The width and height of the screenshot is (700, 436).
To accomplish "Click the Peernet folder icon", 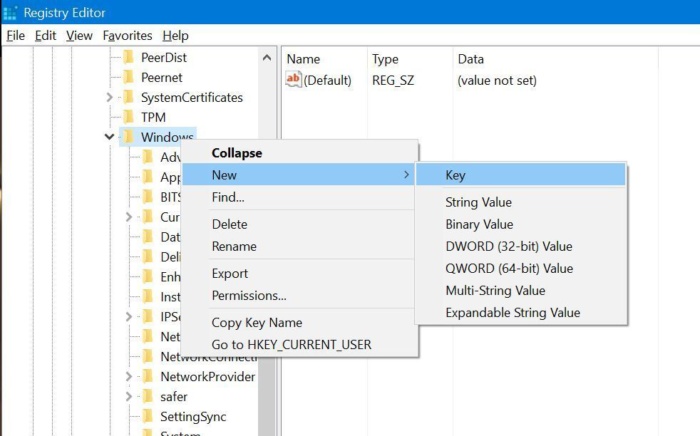I will [127, 77].
